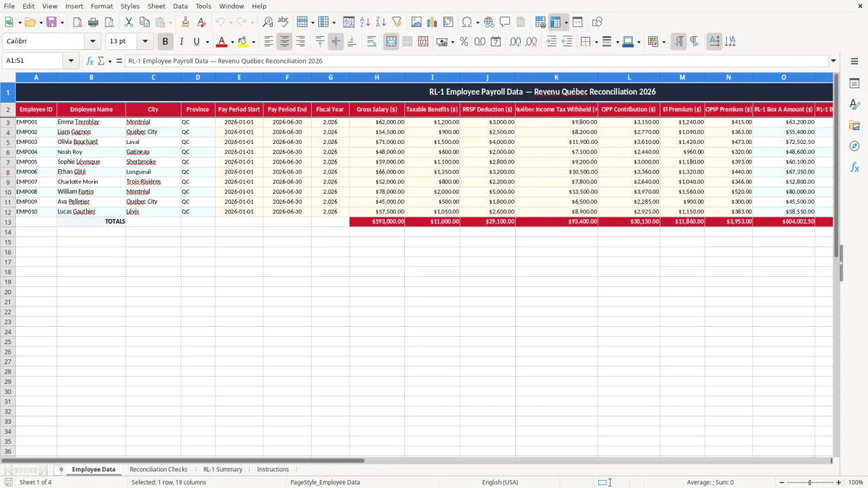
Task: Switch to Instructions sheet tab
Action: click(273, 470)
